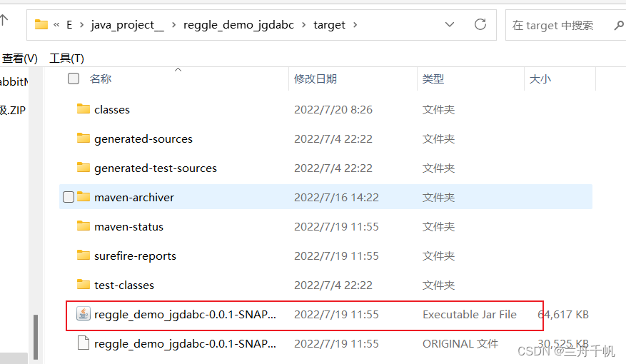Click the maven-status folder icon
626x364 pixels.
click(84, 226)
